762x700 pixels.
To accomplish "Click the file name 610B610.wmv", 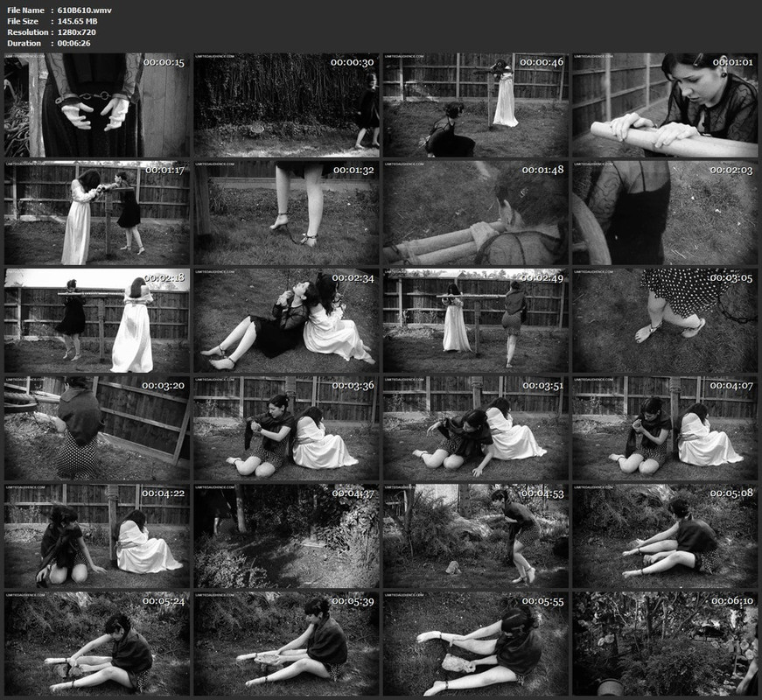I will (x=85, y=10).
